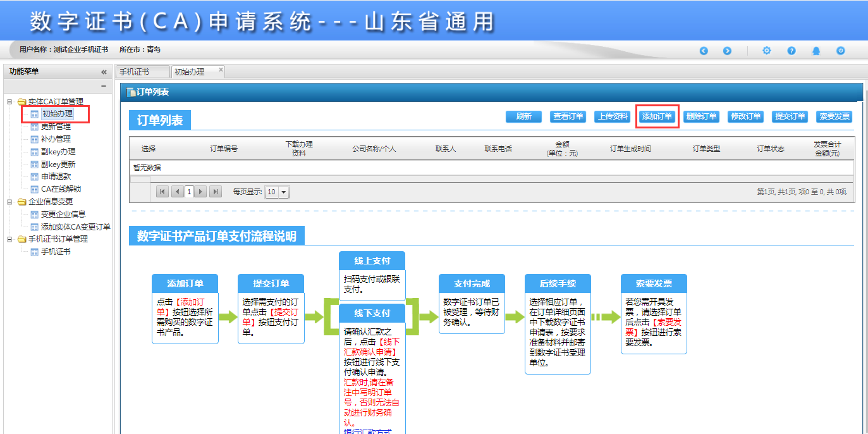Click the page number input field
Viewport: 868px width, 434px height.
coord(189,192)
